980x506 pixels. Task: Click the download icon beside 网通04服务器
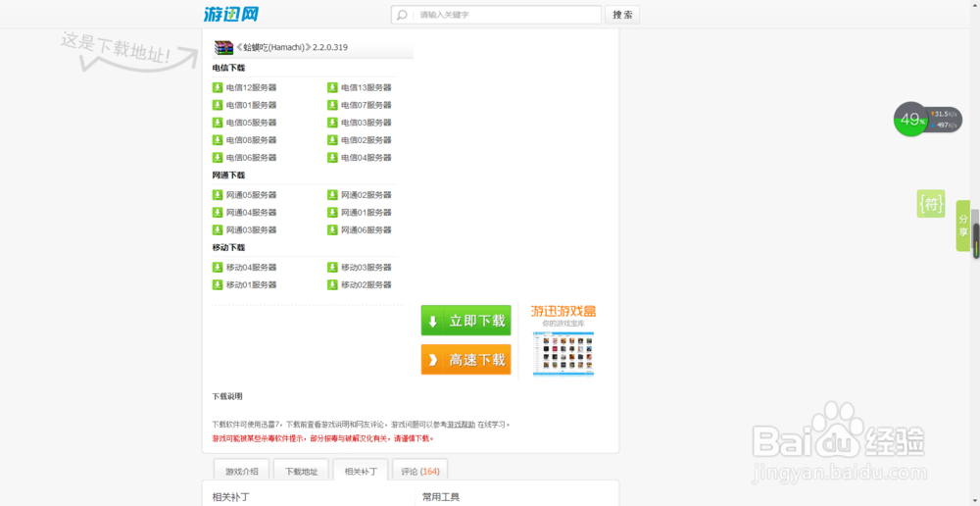tap(218, 213)
